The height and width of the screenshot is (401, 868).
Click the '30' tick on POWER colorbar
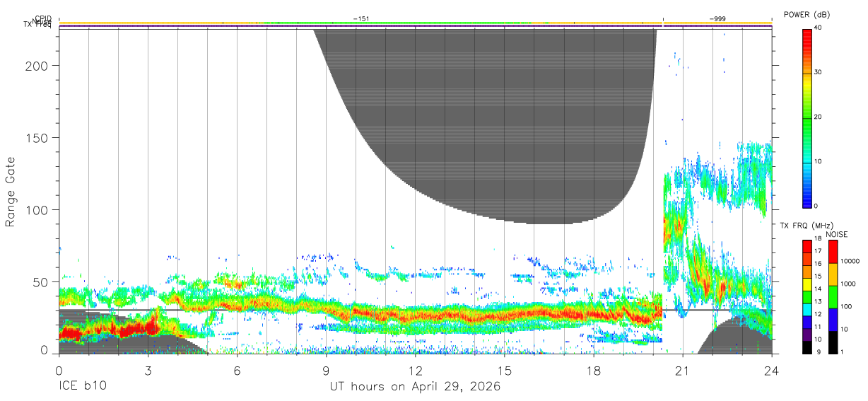coord(817,73)
